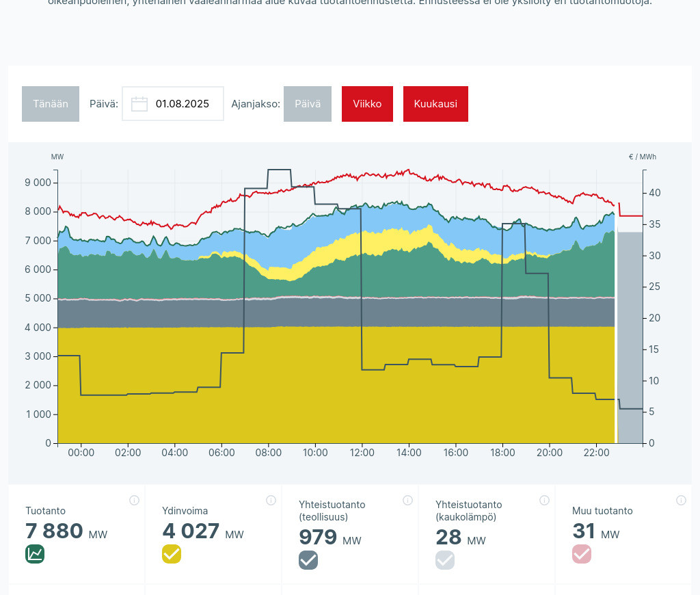
Task: Open info icon for Muu tuotanto
Action: pyautogui.click(x=681, y=501)
